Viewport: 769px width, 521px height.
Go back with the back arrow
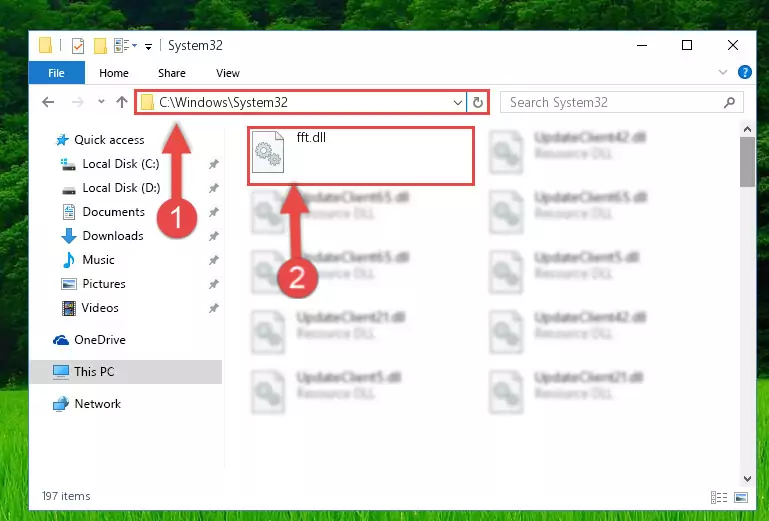click(48, 102)
